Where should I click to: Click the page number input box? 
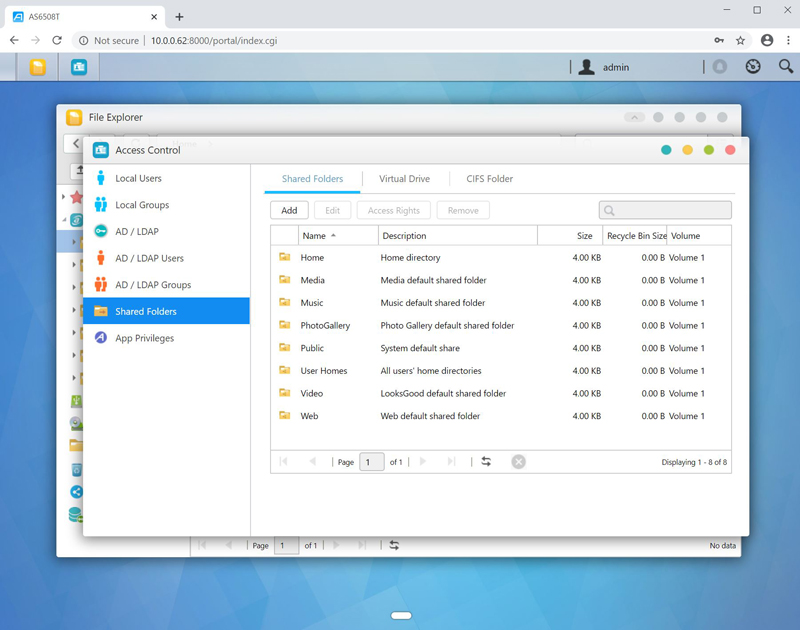click(371, 462)
